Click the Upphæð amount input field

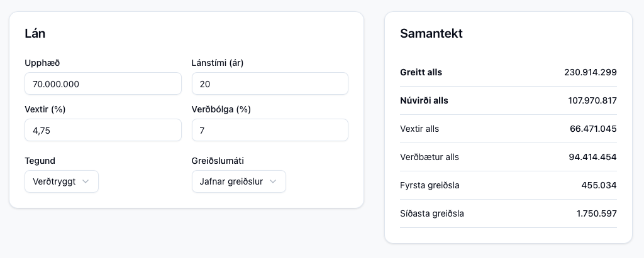click(103, 83)
